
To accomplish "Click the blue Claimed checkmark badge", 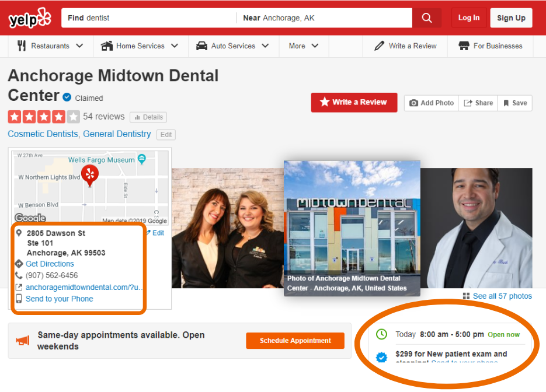I will point(67,97).
